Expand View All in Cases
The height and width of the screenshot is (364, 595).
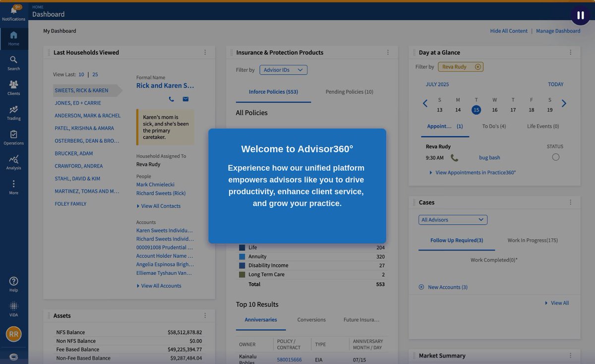tap(557, 303)
